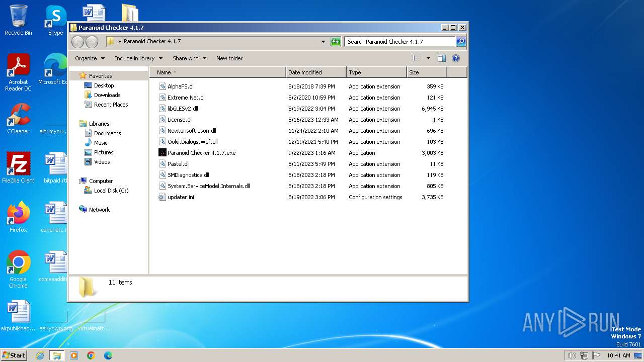The width and height of the screenshot is (644, 362).
Task: Select the Pastel.dll file icon
Action: [163, 164]
